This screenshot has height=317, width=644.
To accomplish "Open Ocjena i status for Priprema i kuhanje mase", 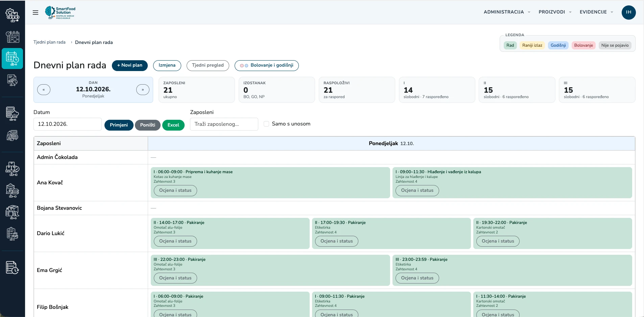I will [175, 190].
